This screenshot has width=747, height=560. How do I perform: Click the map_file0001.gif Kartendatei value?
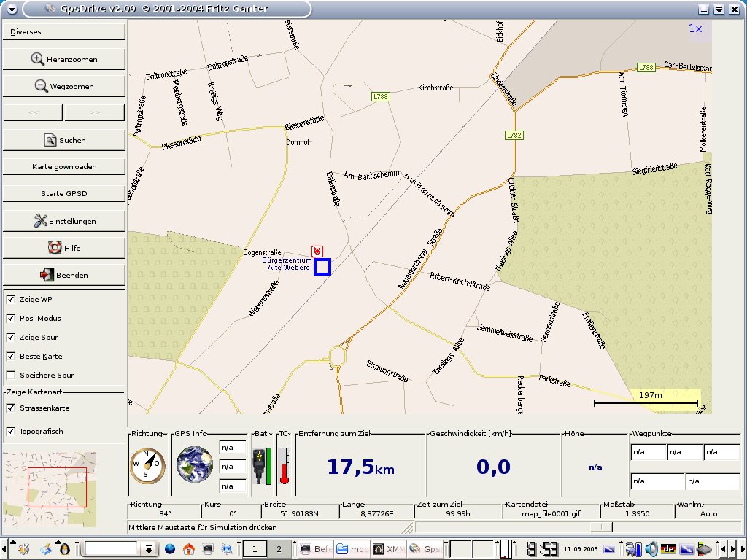(x=551, y=513)
